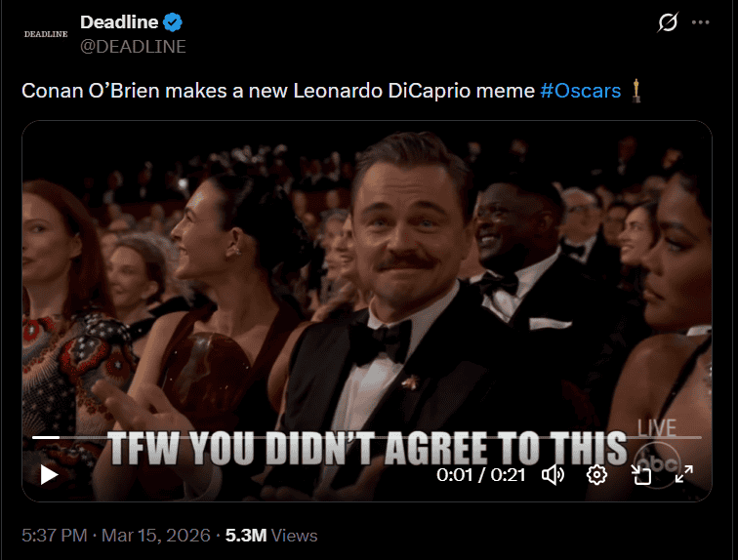This screenshot has width=738, height=560.
Task: Click the tweet text about Conan O'Brien
Action: coord(278,91)
